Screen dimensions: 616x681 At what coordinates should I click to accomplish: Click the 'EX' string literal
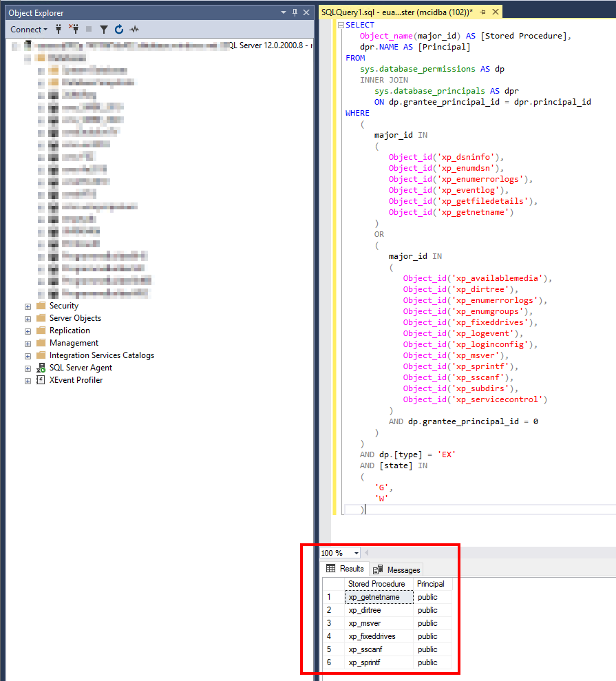pos(446,454)
